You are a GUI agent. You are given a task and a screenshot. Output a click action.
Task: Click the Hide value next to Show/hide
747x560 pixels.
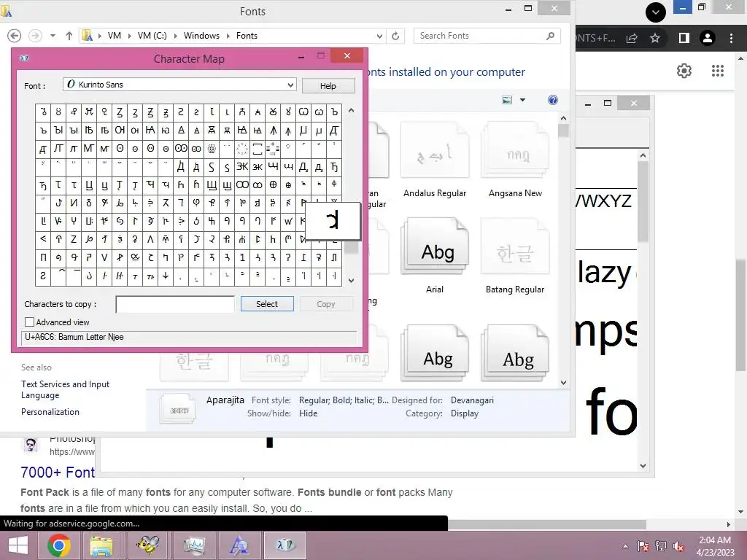pos(309,413)
